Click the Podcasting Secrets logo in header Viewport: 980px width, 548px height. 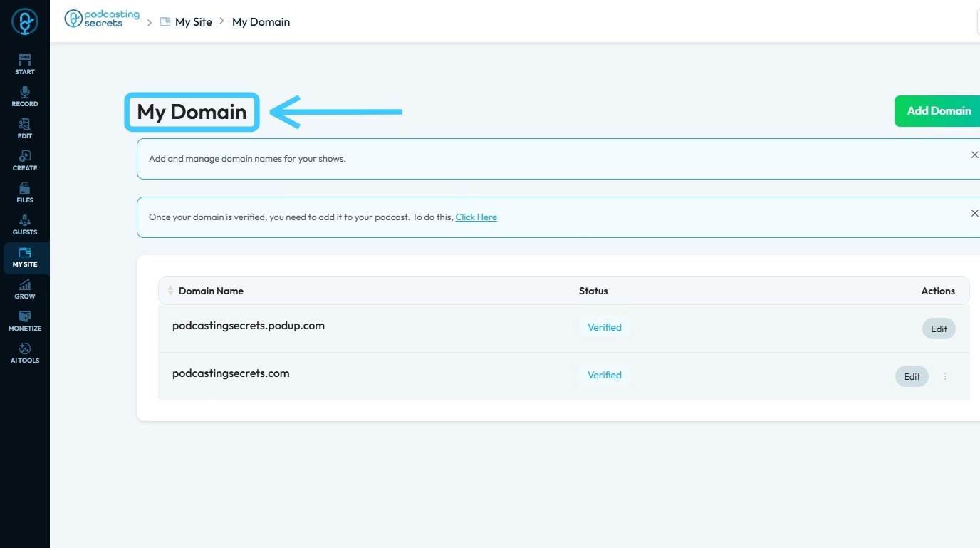[103, 19]
